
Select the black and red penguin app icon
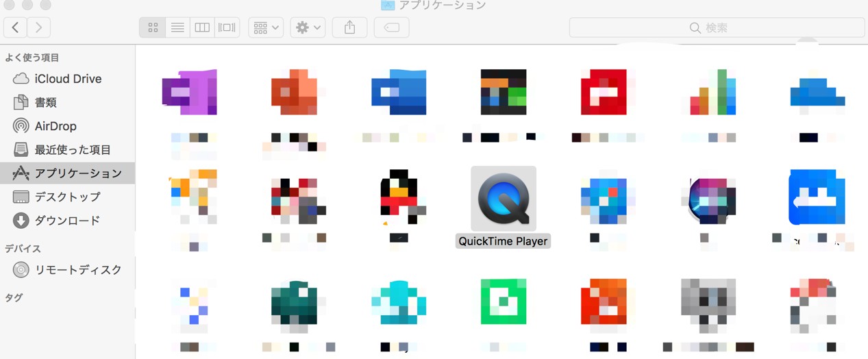[x=399, y=197]
